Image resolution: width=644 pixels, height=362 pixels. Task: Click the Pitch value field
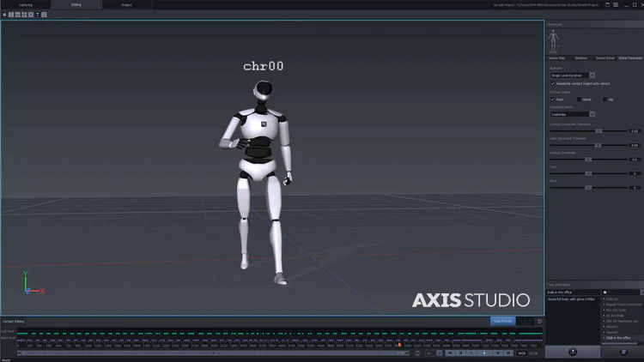[635, 188]
